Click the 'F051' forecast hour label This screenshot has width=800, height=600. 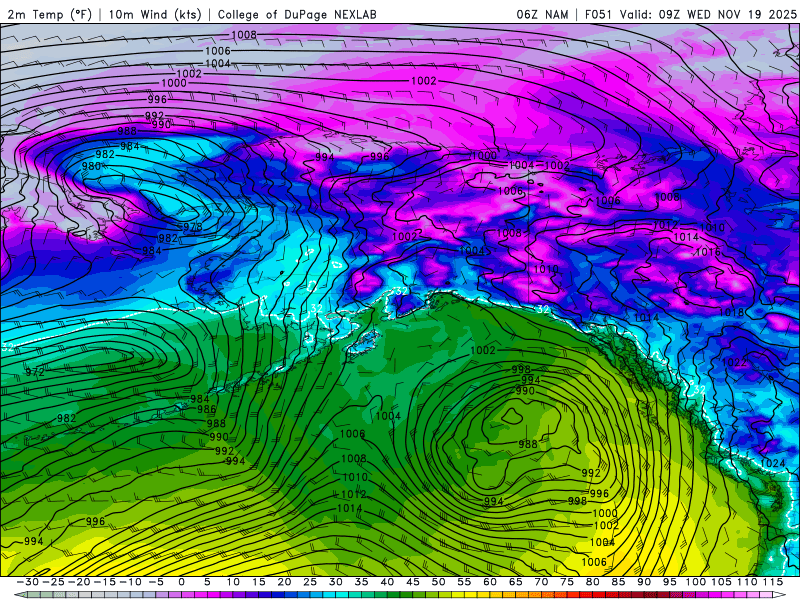click(599, 14)
